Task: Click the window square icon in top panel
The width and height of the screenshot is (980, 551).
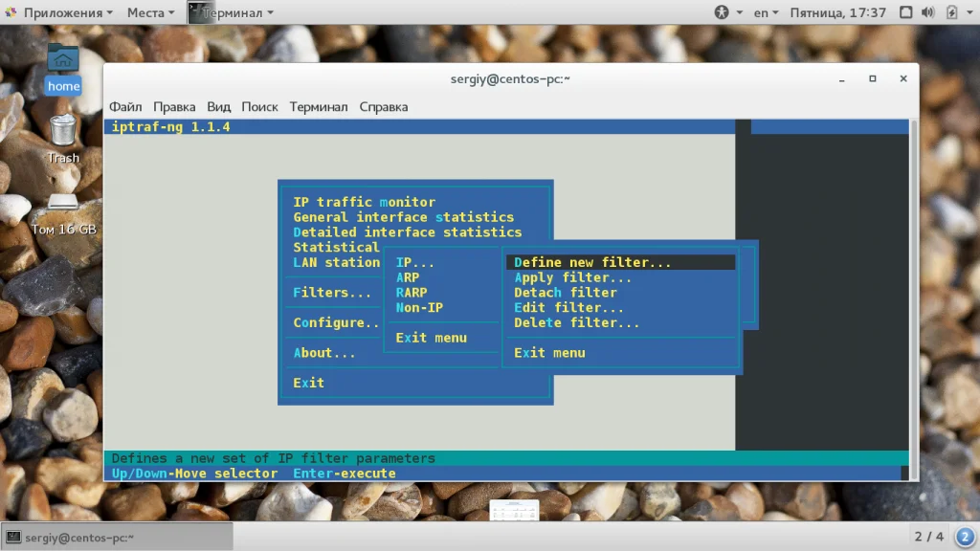Action: pos(905,12)
